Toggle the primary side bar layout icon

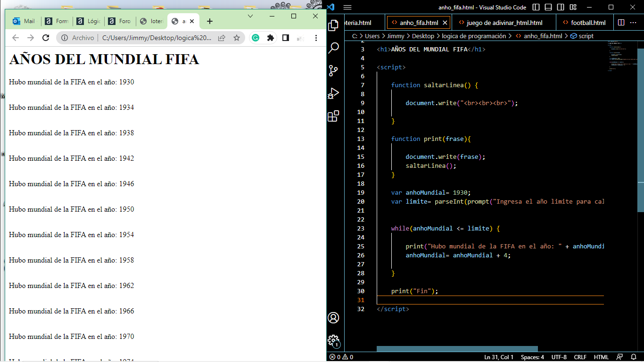pos(536,7)
